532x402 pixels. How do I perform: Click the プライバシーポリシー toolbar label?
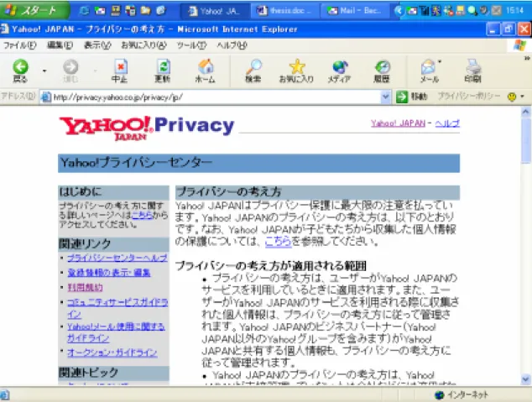pos(468,97)
